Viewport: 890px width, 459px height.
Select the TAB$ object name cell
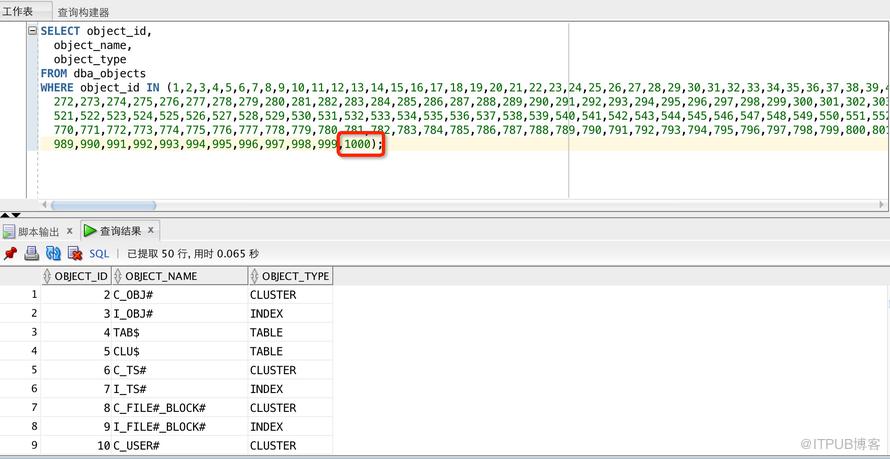[179, 332]
